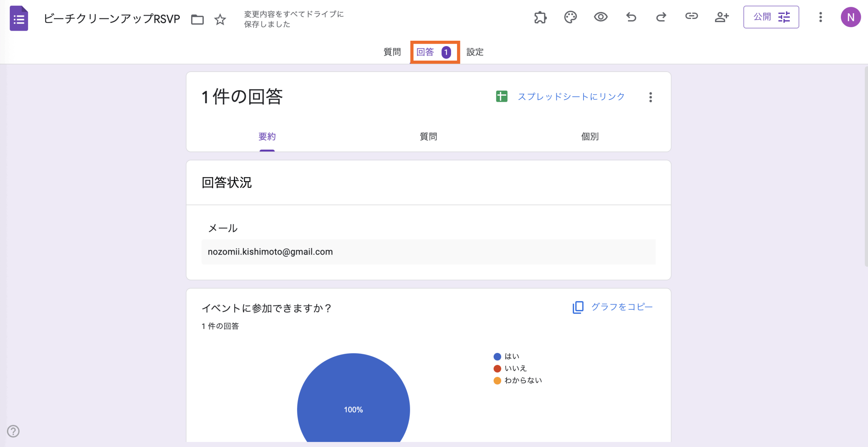The width and height of the screenshot is (868, 447).
Task: Switch to the 設定 tab
Action: click(x=475, y=52)
